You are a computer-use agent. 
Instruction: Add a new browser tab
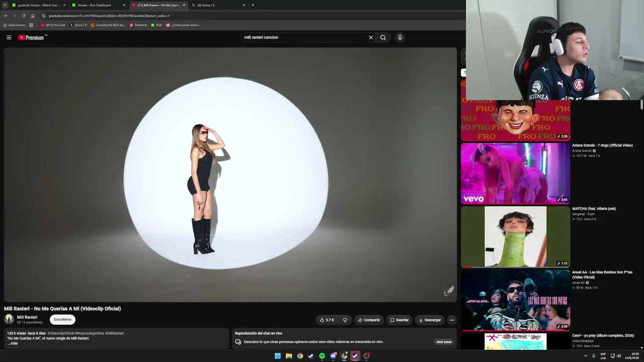coord(253,5)
